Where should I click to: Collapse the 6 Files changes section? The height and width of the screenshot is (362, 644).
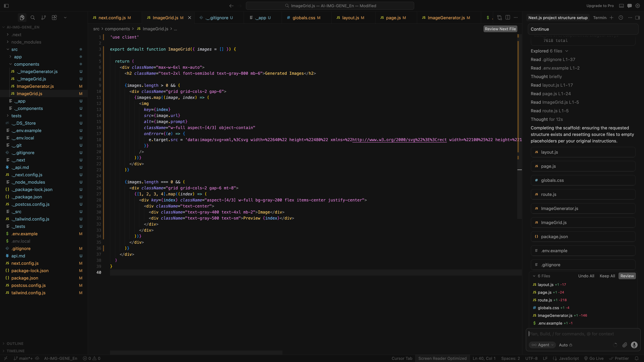tap(534, 276)
